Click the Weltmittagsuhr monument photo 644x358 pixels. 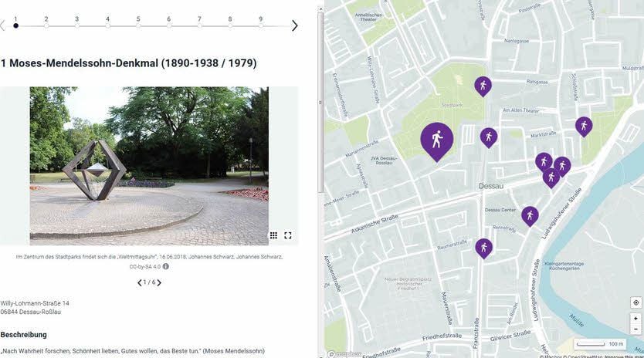(x=149, y=166)
